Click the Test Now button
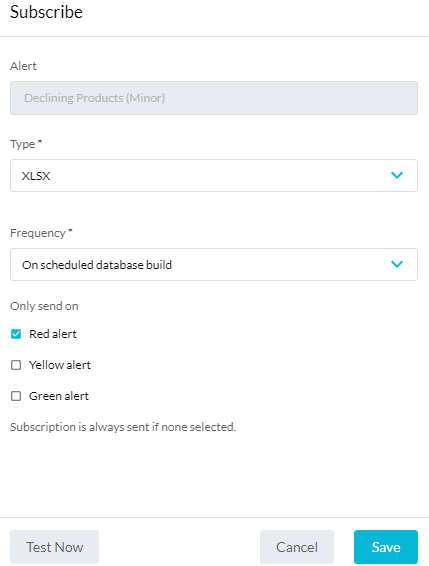 point(55,547)
